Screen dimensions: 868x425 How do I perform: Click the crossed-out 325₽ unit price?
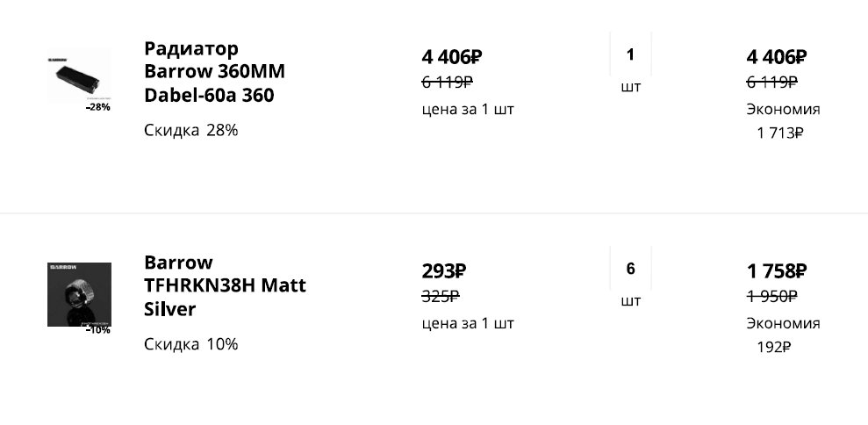[x=441, y=296]
